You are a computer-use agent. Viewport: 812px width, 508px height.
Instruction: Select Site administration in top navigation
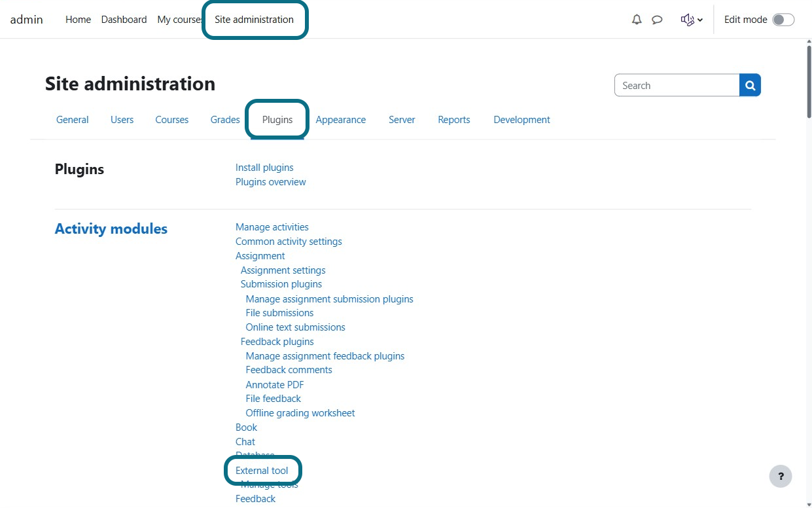tap(255, 20)
